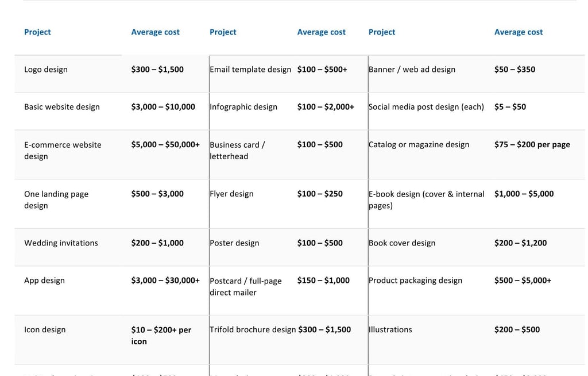Select the $500 – $5,000+ cost
588x376 pixels.
523,281
